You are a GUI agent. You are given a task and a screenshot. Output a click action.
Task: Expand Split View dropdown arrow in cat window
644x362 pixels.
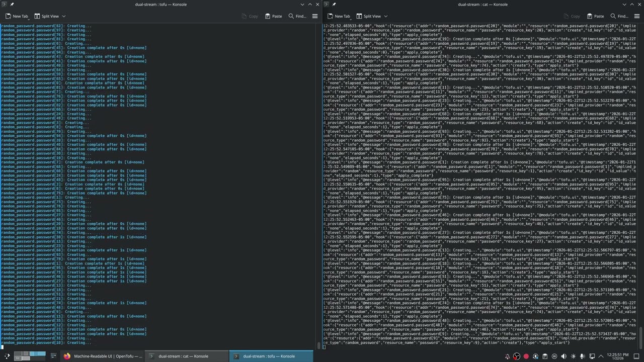pyautogui.click(x=385, y=16)
